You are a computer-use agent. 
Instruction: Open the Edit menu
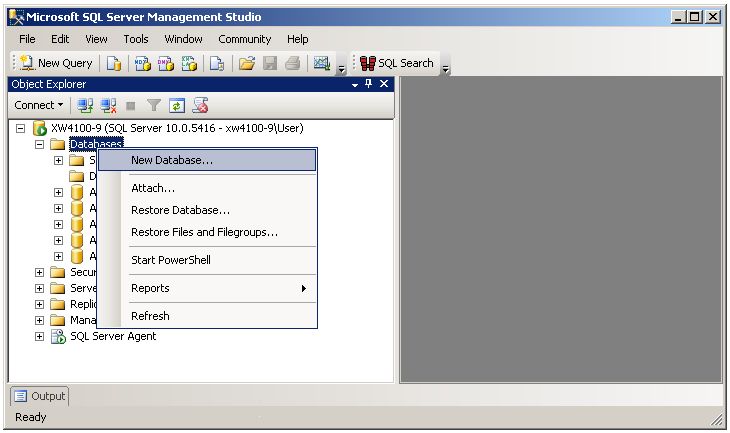pyautogui.click(x=60, y=39)
